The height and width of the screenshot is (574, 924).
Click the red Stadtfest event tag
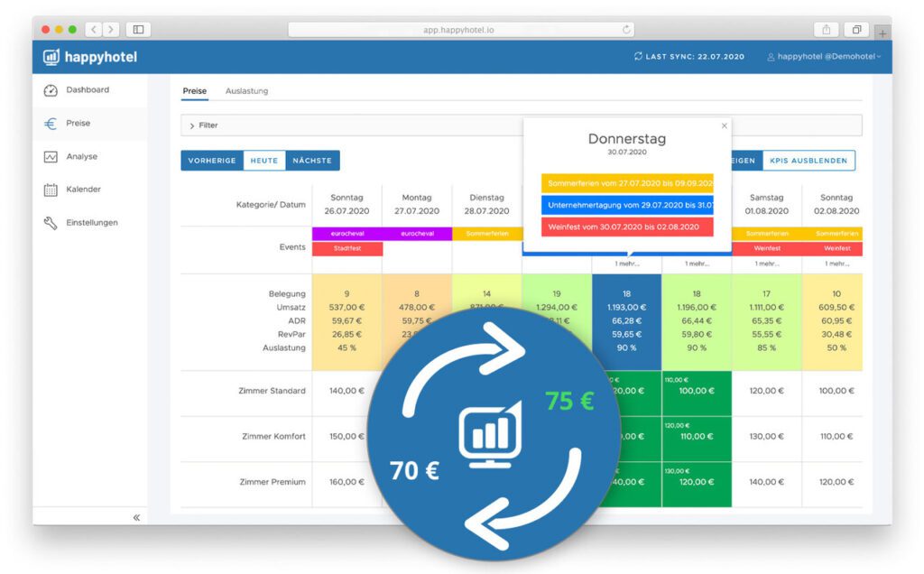pyautogui.click(x=346, y=248)
